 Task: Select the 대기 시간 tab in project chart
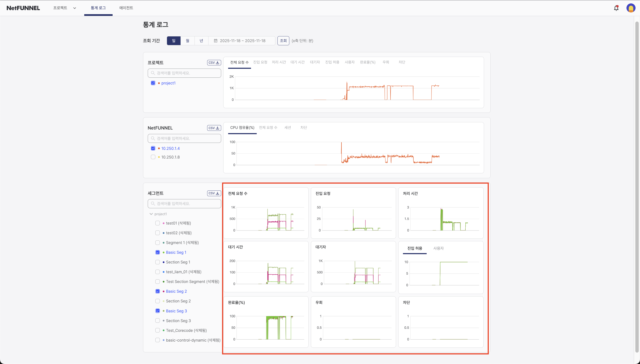tap(297, 62)
